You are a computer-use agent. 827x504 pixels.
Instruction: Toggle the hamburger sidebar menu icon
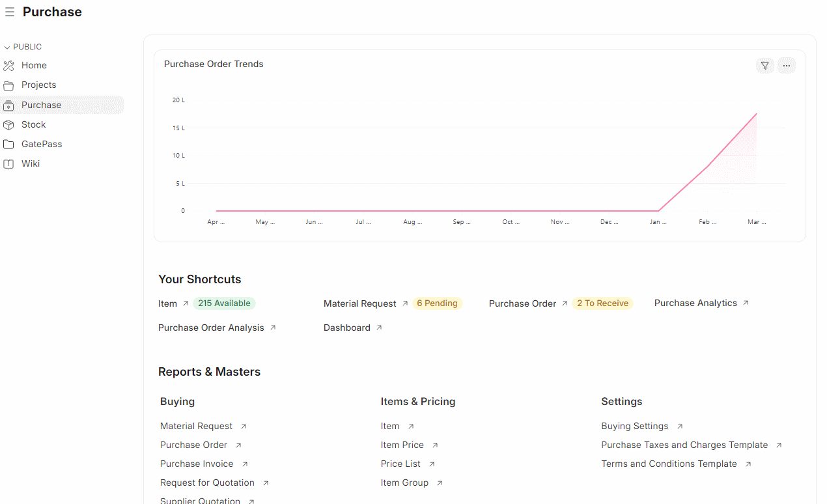[x=10, y=12]
